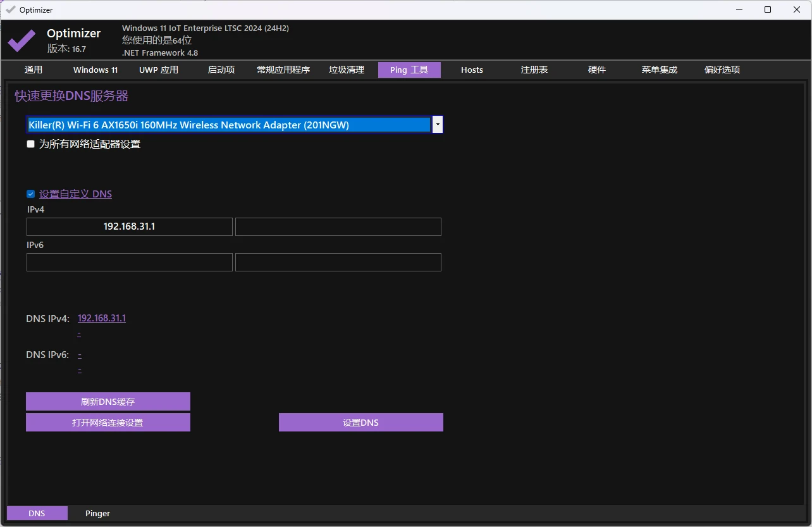Click the secondary DNS IPv4 dash link

79,333
